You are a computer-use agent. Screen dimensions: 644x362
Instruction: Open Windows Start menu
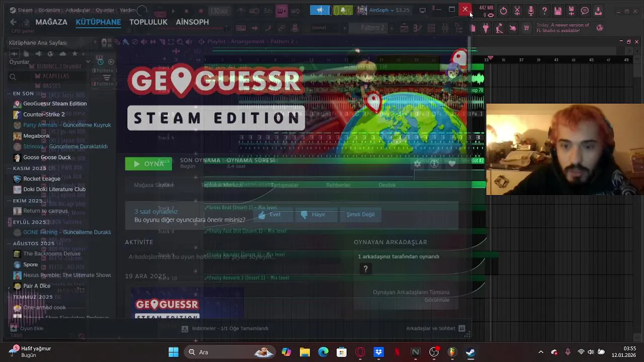174,352
